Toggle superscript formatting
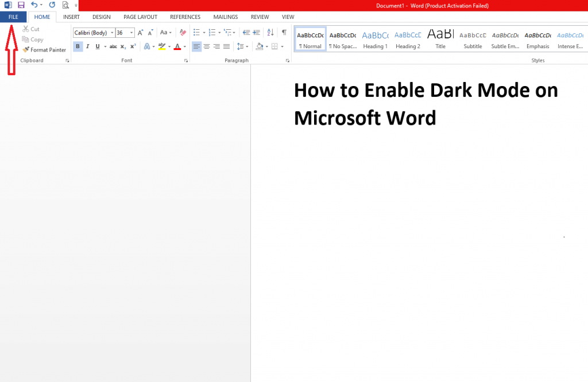Image resolution: width=588 pixels, height=382 pixels. click(x=133, y=46)
